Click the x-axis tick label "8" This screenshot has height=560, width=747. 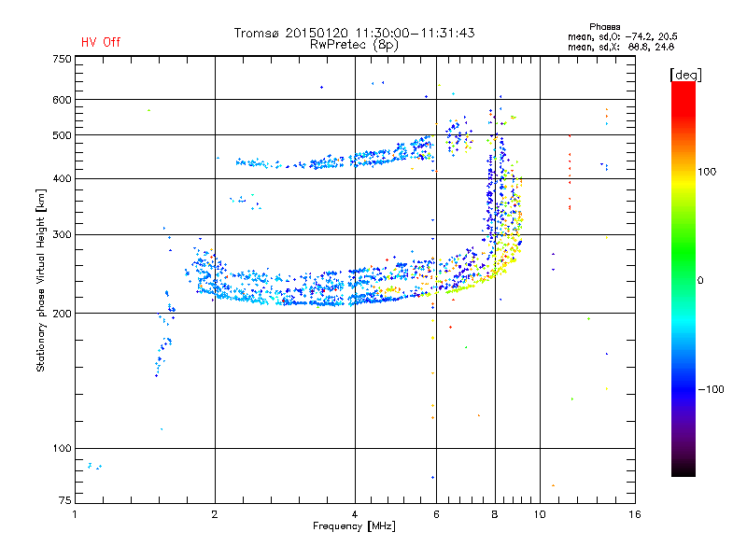[x=495, y=514]
